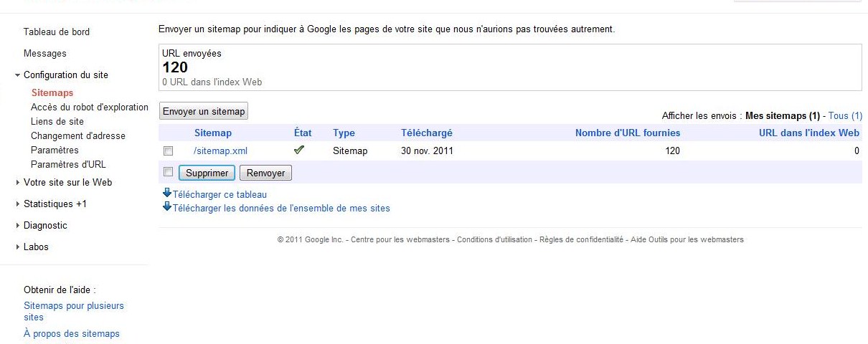Viewport: 868px width, 344px height.
Task: Sort by Nombre d'URL fournies header
Action: (628, 133)
